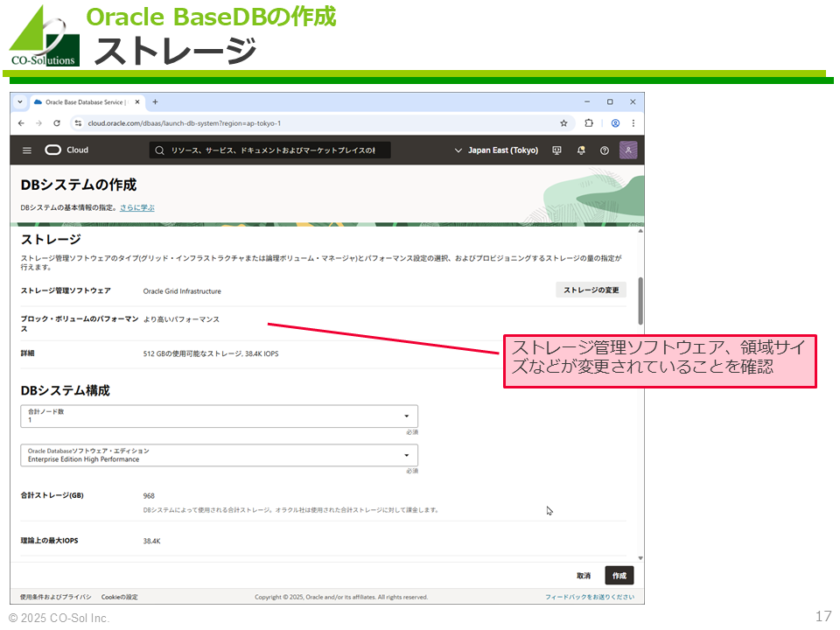Click the vertical scrollbar thumb
Viewport: 840px width, 630px height.
point(640,301)
